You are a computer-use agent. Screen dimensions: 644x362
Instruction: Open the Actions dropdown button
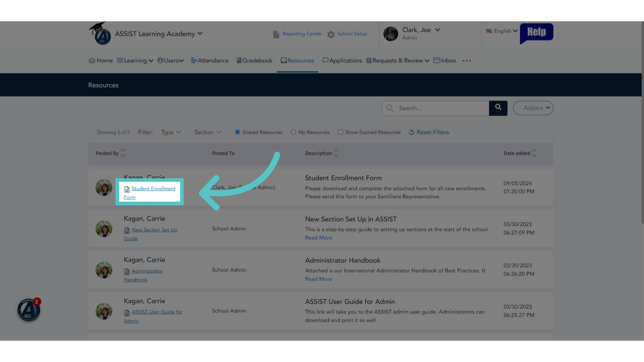click(533, 108)
